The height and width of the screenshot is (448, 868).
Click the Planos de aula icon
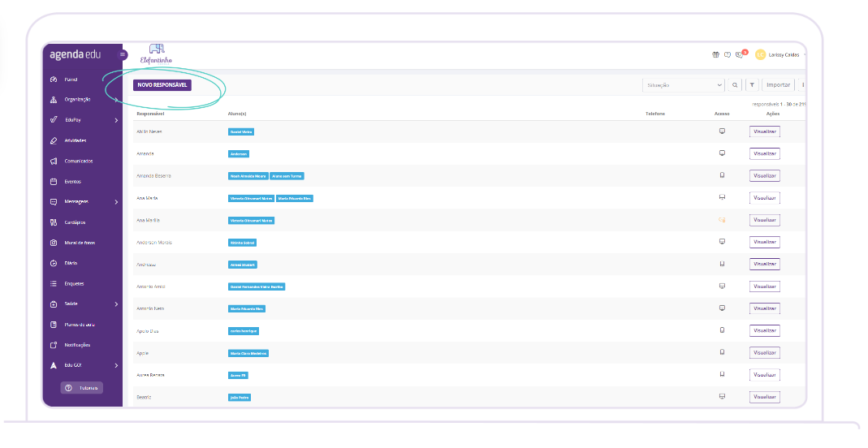pos(54,325)
